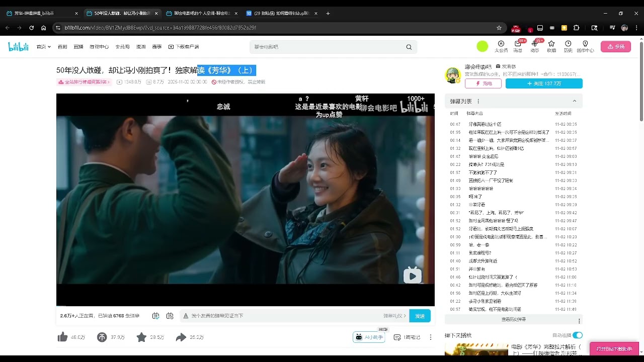The height and width of the screenshot is (362, 644).
Task: Click the video player area
Action: pos(246,200)
